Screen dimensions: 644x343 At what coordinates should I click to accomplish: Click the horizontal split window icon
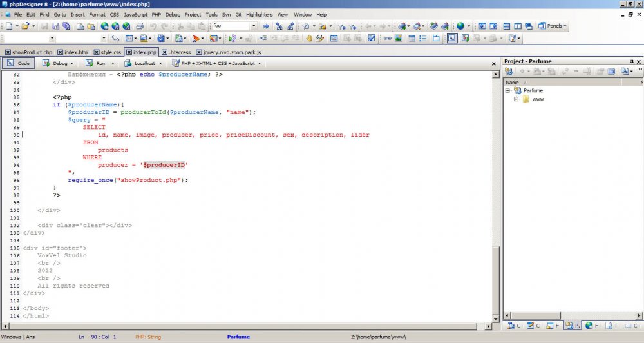pos(507,26)
